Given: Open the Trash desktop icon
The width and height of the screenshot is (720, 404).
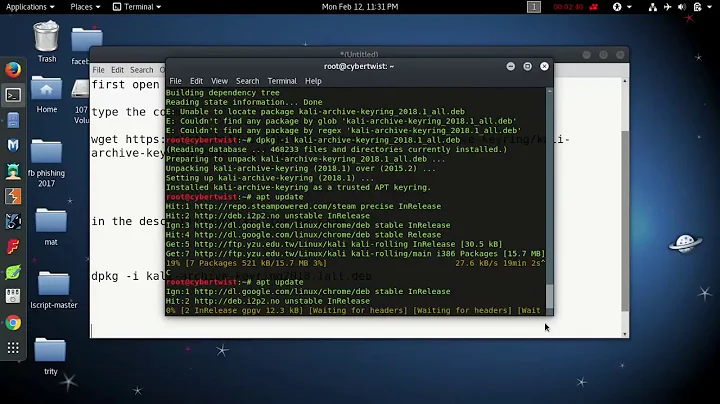Looking at the screenshot, I should click(x=47, y=42).
